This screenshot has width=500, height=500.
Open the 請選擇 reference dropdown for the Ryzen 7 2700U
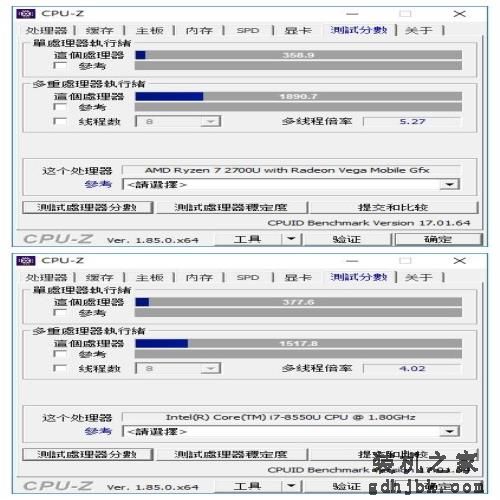(291, 184)
